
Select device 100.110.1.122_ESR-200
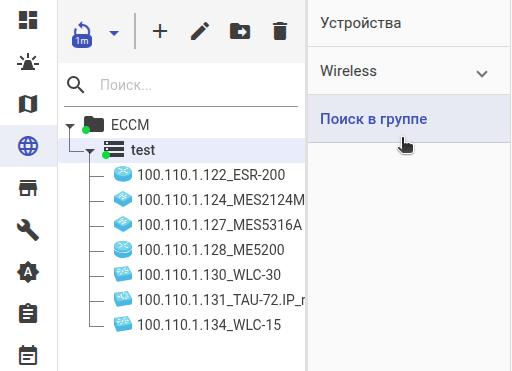point(211,175)
